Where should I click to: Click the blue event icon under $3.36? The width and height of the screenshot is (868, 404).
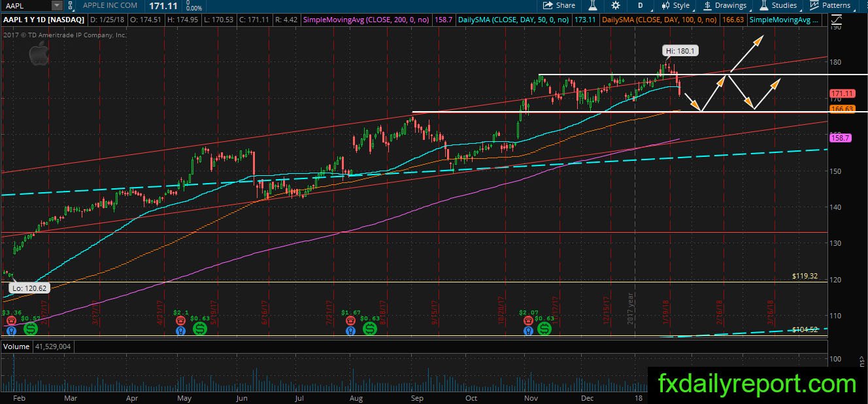(x=11, y=331)
